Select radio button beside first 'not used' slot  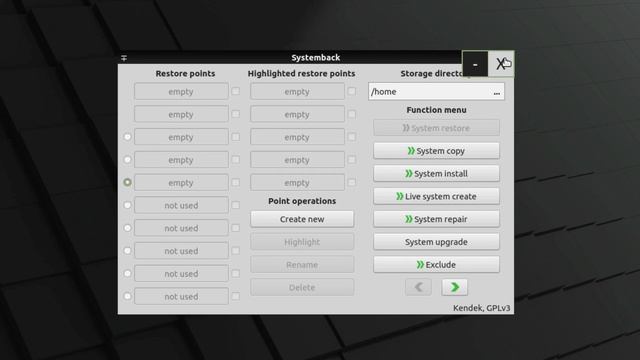pos(127,205)
